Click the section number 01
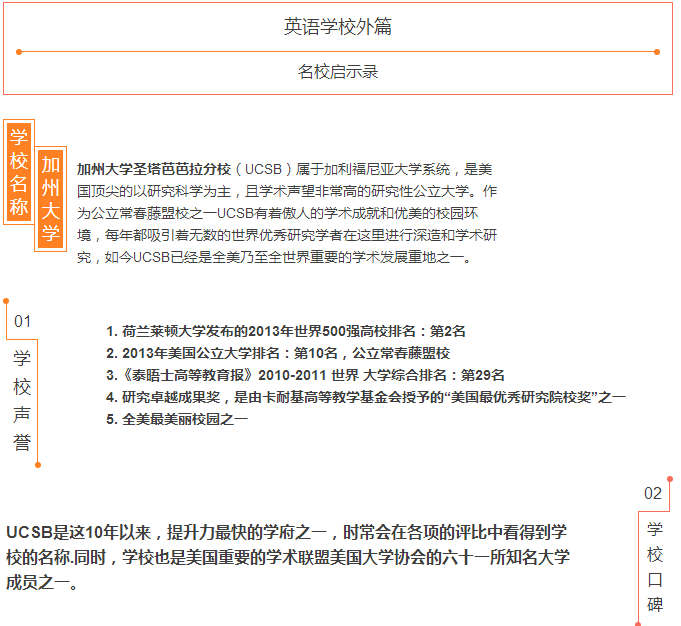This screenshot has height=626, width=681. (22, 321)
